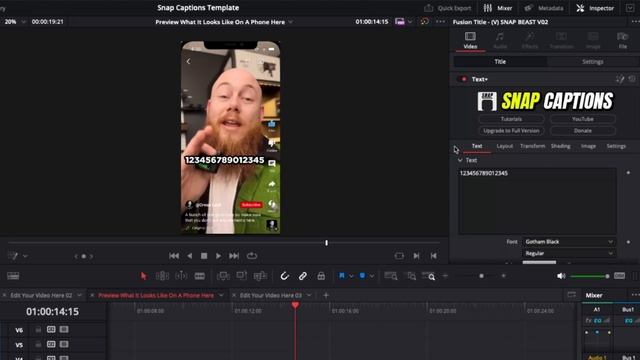Toggle timeline snapping magnet
The image size is (640, 360).
(284, 276)
